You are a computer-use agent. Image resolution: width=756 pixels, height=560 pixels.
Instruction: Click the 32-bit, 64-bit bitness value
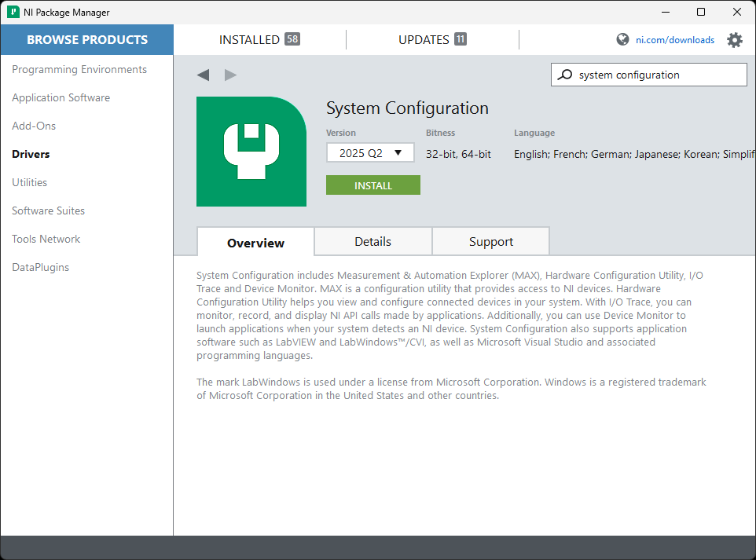click(458, 154)
